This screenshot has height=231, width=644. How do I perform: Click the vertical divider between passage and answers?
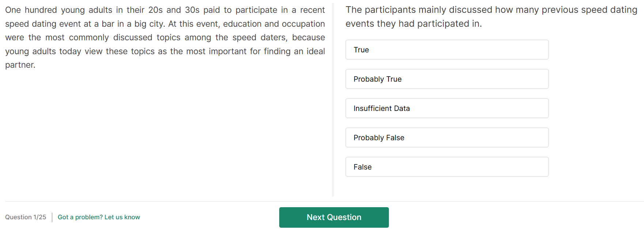point(333,100)
